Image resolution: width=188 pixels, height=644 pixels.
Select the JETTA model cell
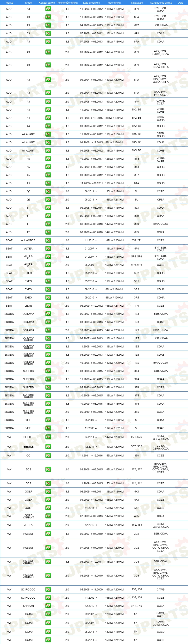tap(28, 525)
